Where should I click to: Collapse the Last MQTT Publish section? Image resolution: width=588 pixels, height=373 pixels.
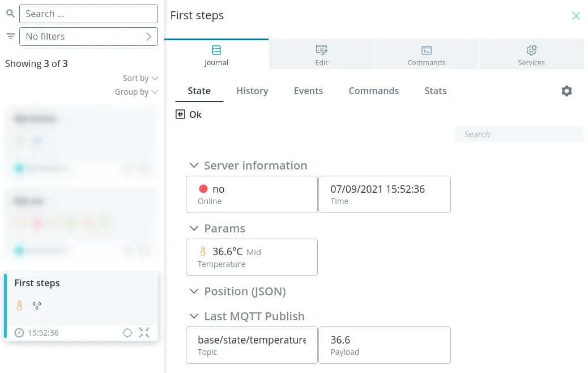click(x=194, y=316)
